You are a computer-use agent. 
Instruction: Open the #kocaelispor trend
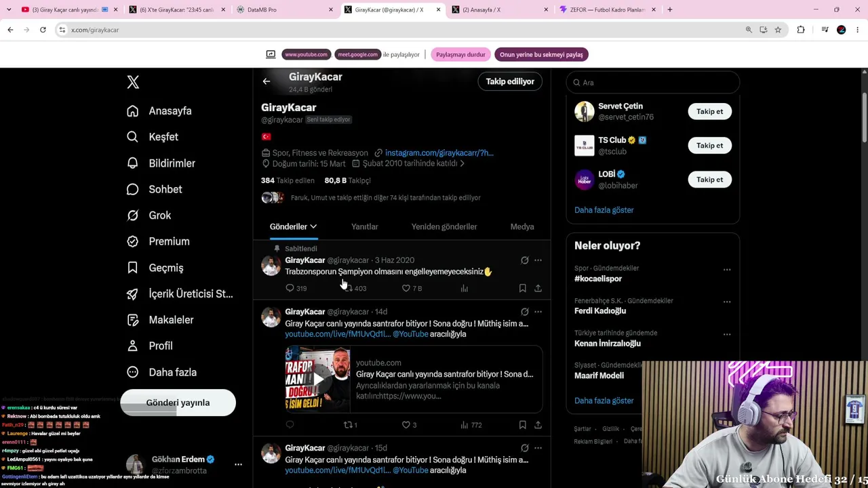[598, 279]
